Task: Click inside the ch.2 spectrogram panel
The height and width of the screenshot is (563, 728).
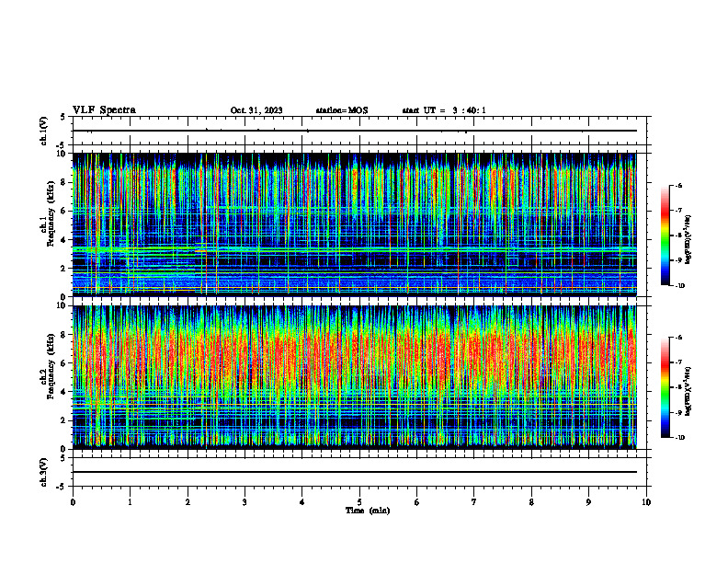Action: click(x=355, y=377)
